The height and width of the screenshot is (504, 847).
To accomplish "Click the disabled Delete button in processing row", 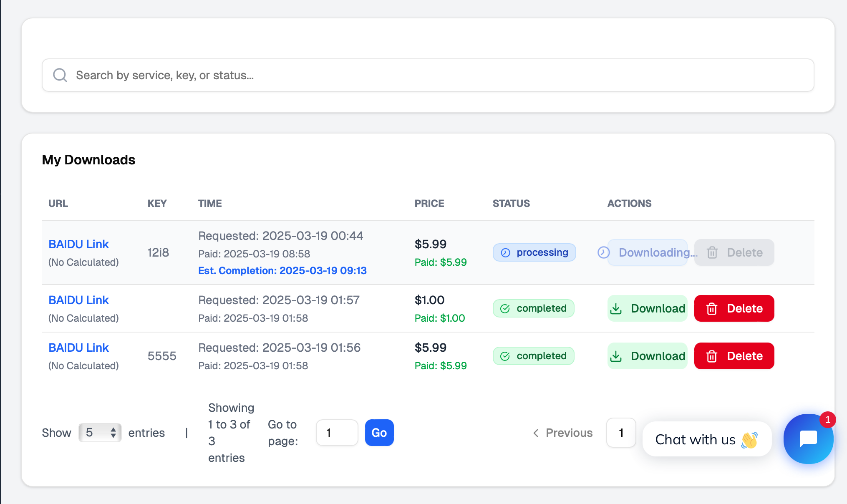I will tap(734, 252).
